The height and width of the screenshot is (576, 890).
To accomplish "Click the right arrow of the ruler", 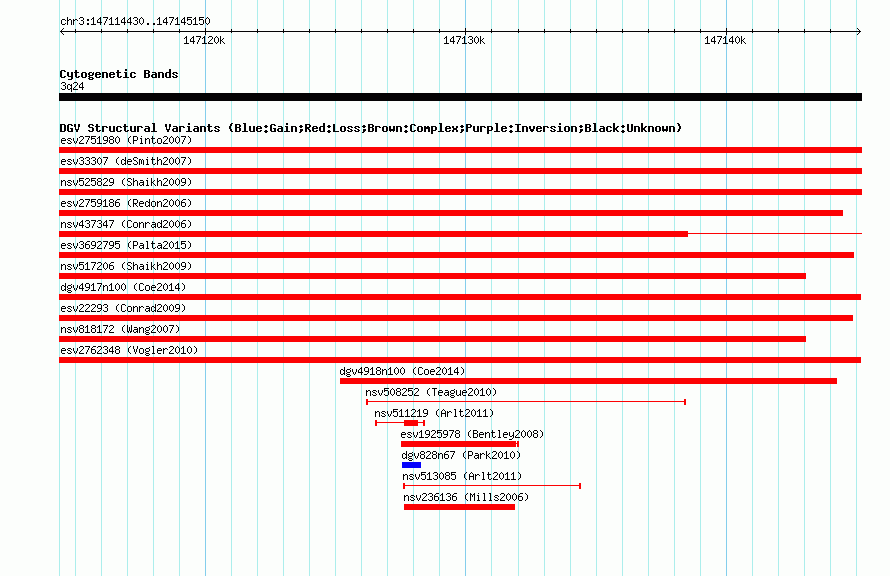I will [x=859, y=31].
